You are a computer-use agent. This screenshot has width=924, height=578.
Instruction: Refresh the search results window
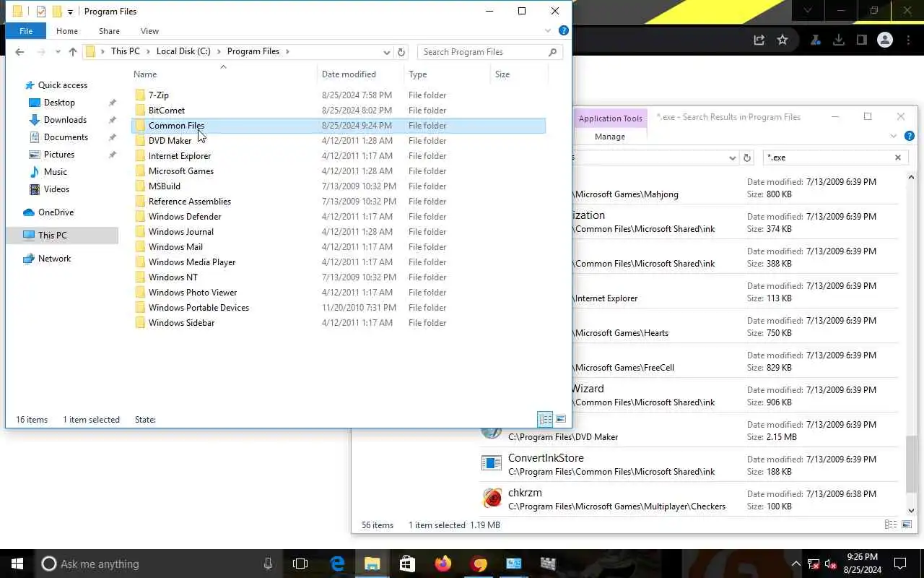pos(747,158)
